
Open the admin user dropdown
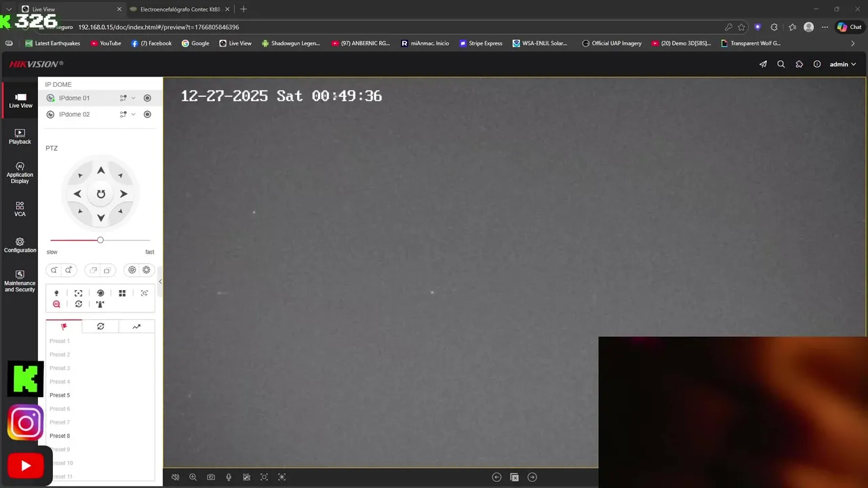point(843,64)
